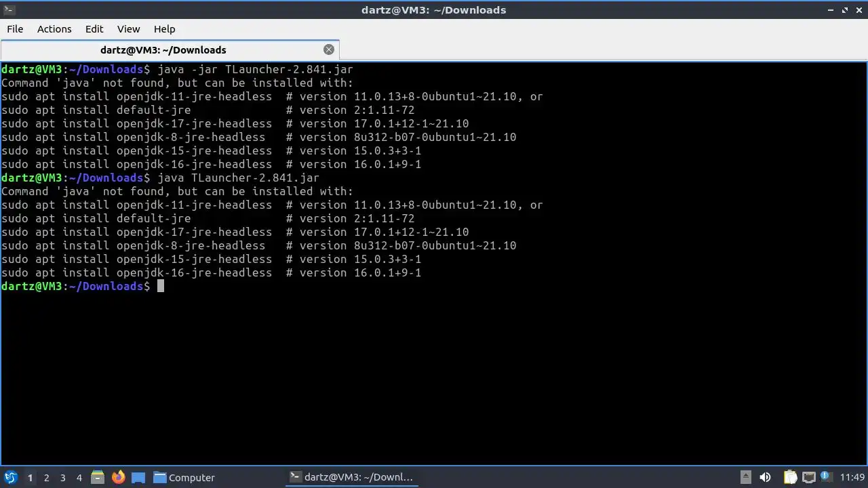Click the terminal cursor at the last prompt
This screenshot has height=488, width=868.
(x=161, y=286)
